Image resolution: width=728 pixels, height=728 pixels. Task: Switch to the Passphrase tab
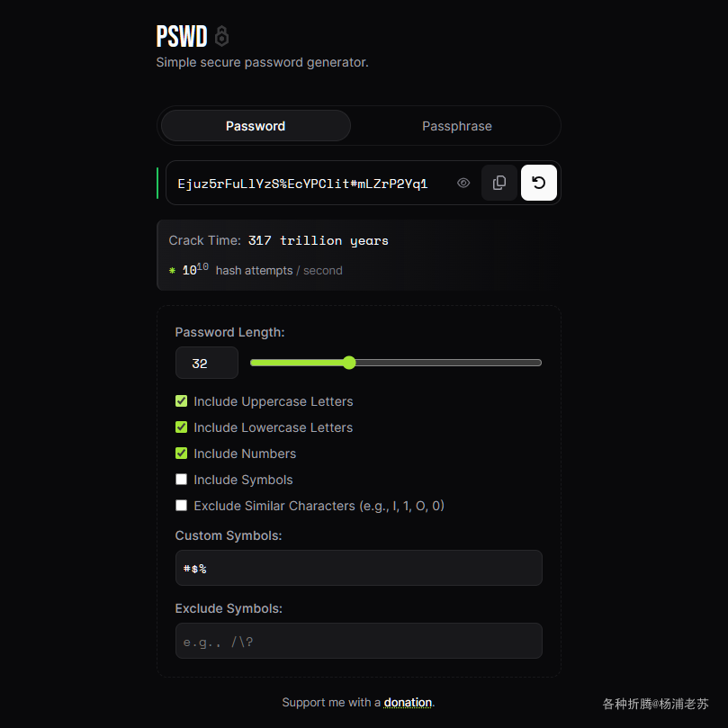coord(456,126)
